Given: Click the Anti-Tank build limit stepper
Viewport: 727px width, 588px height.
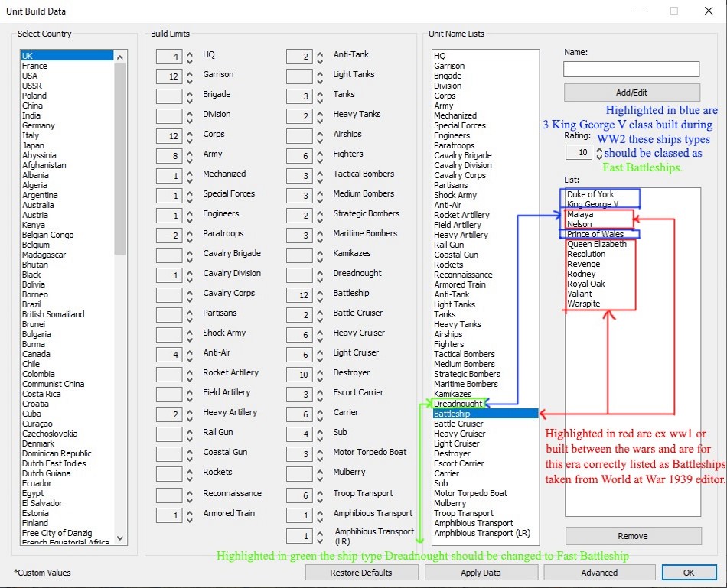Looking at the screenshot, I should 320,57.
